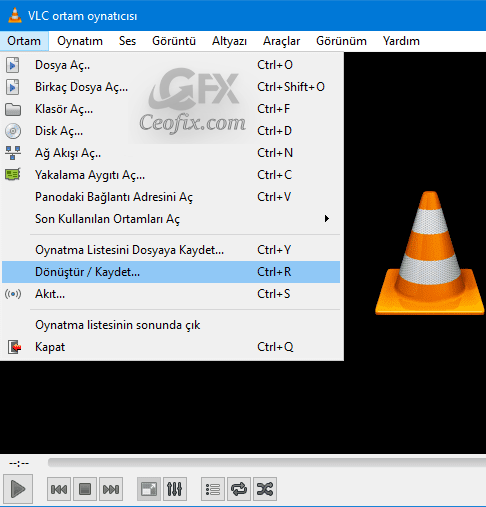
Task: Click the Kapat exit icon
Action: pyautogui.click(x=14, y=347)
